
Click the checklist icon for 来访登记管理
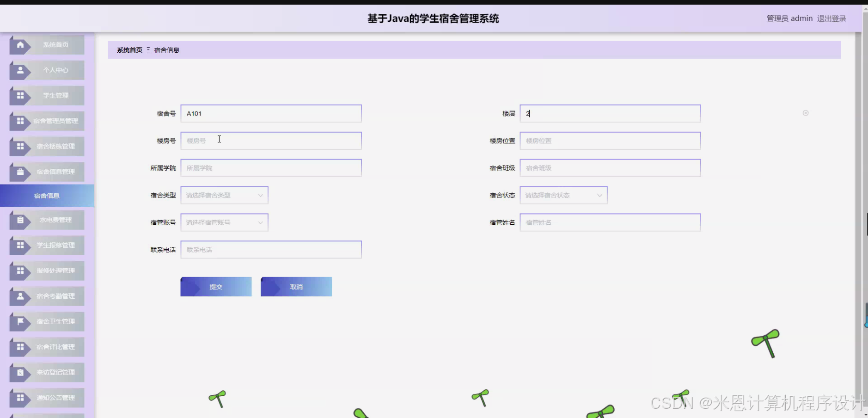coord(20,372)
